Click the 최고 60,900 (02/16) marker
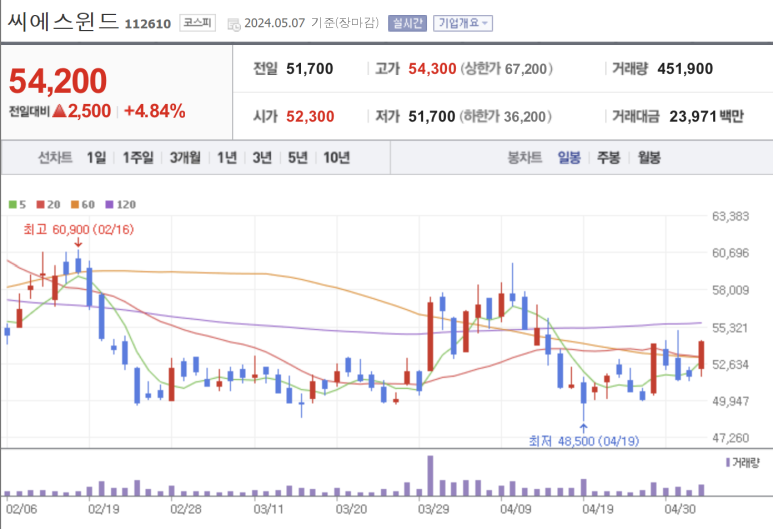The width and height of the screenshot is (773, 529). click(x=79, y=230)
